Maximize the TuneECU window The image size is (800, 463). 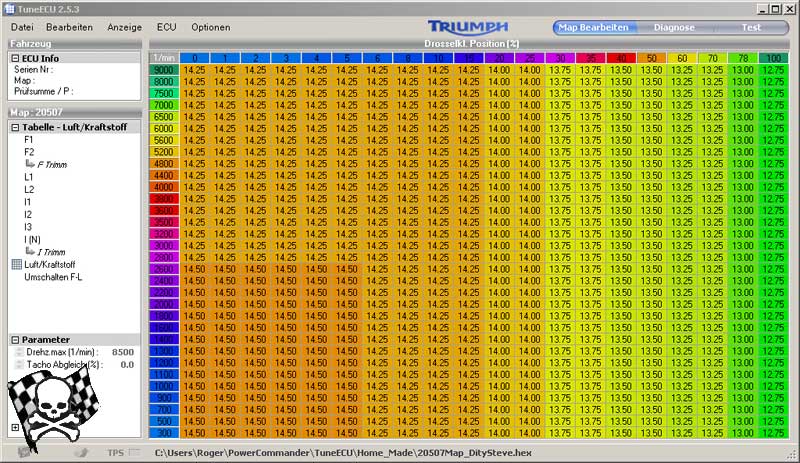pyautogui.click(x=775, y=9)
